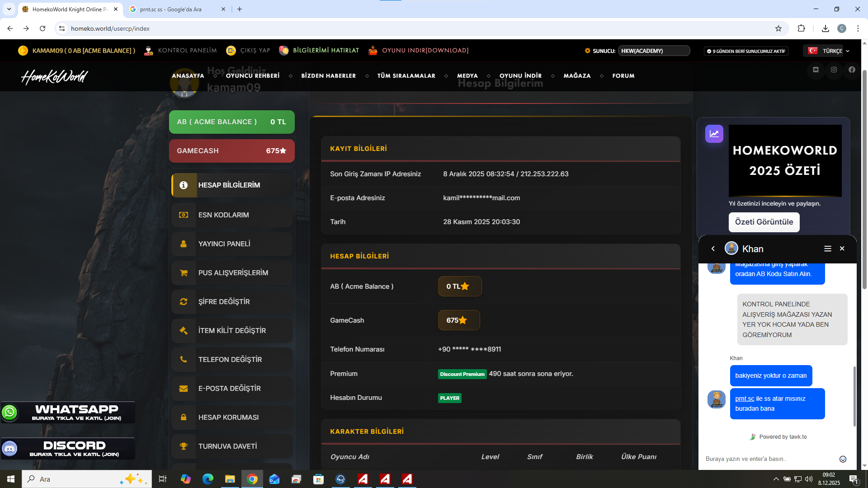Viewport: 868px width, 488px height.
Task: Go to ANASAYFA in the main menu
Action: coord(188,76)
